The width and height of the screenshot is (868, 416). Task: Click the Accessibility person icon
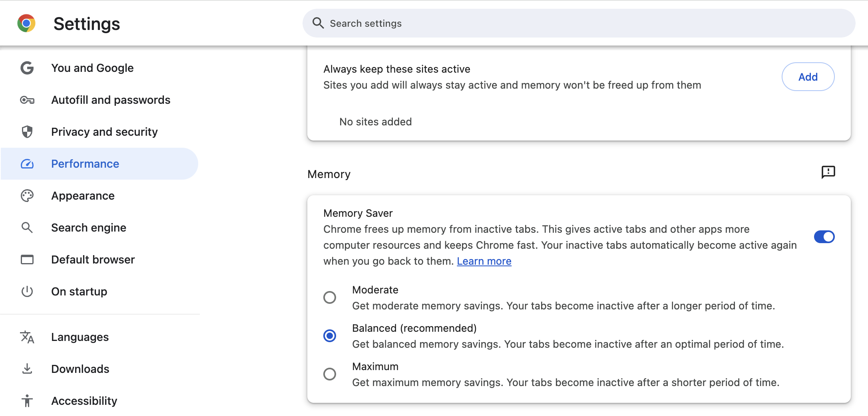27,401
